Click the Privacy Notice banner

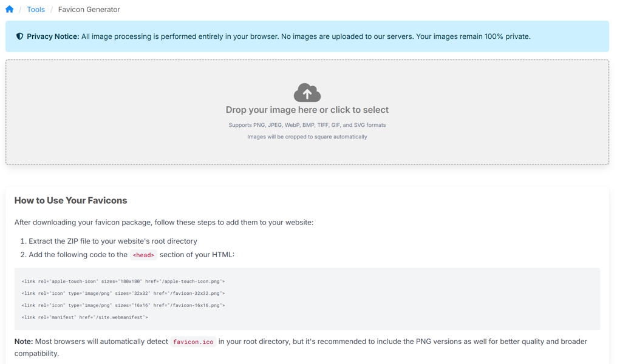307,36
